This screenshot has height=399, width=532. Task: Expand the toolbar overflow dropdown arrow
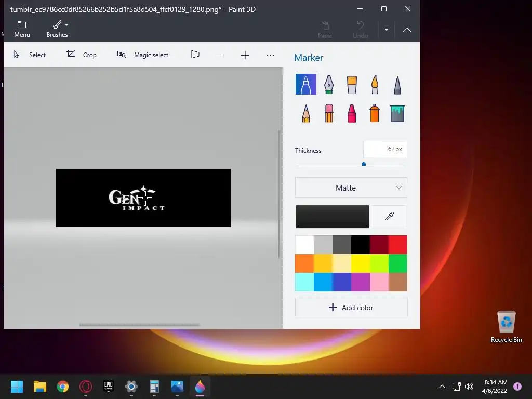387,30
